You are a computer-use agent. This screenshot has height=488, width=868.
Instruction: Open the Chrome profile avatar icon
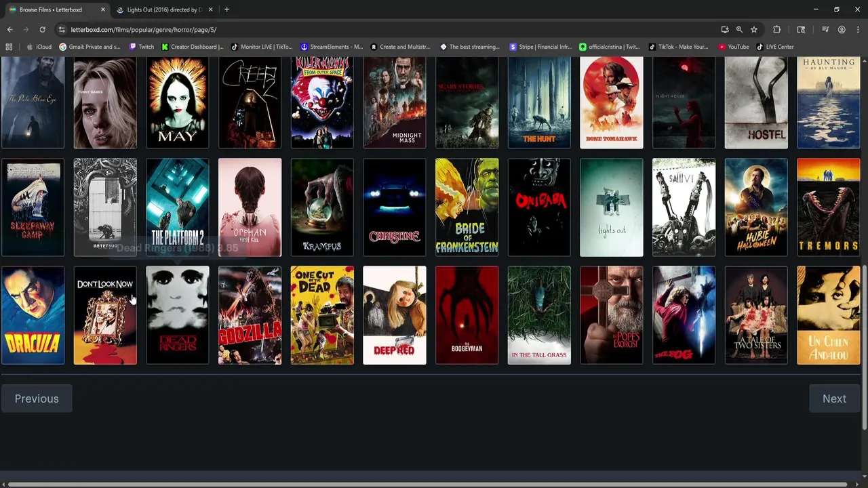pyautogui.click(x=842, y=30)
